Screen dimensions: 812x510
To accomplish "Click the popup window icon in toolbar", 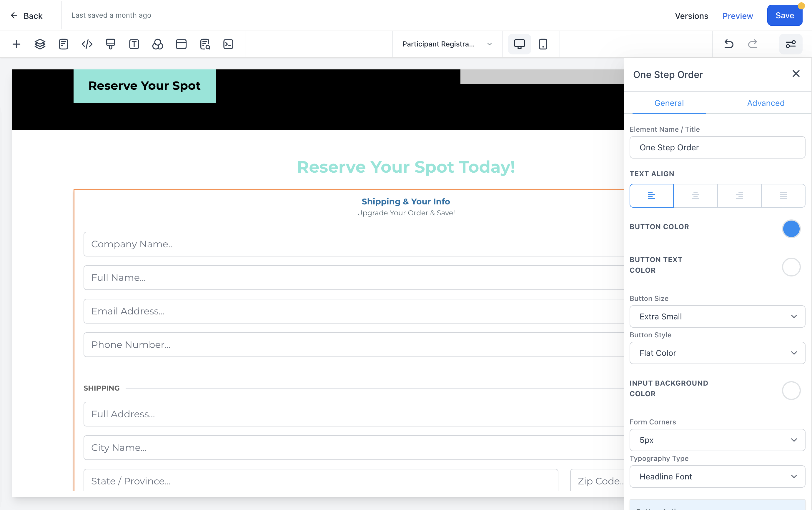I will pos(181,44).
